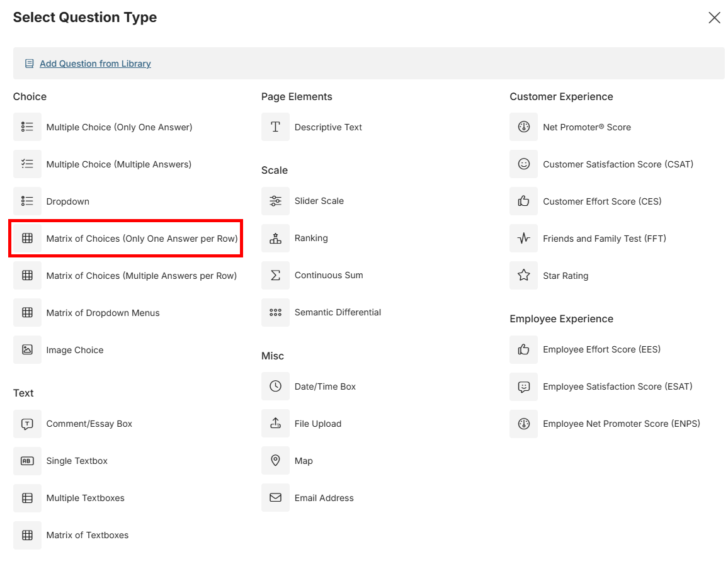Click the Matrix of Choices (Only One Answer per Row) grid icon
This screenshot has height=564, width=728.
(27, 238)
